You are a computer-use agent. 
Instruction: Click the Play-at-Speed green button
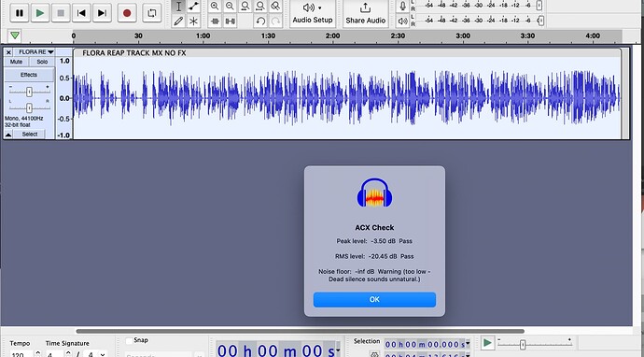487,343
